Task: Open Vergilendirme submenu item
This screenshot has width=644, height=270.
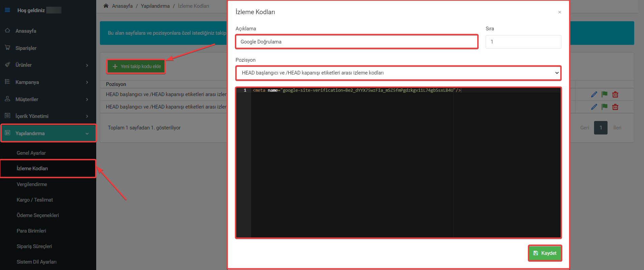Action: pyautogui.click(x=32, y=184)
